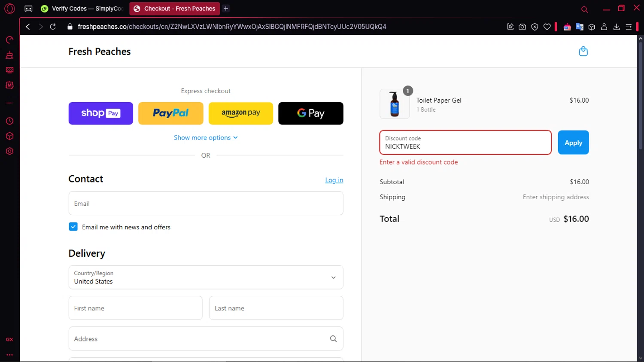Pay with Amazon Pay
Viewport: 644px width, 362px height.
pos(241,113)
